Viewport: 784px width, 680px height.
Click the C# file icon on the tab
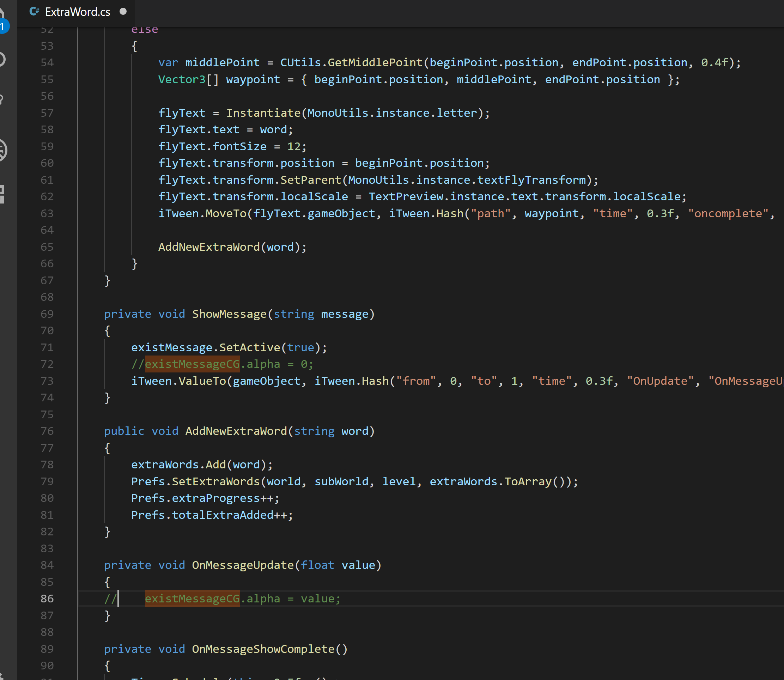click(35, 11)
